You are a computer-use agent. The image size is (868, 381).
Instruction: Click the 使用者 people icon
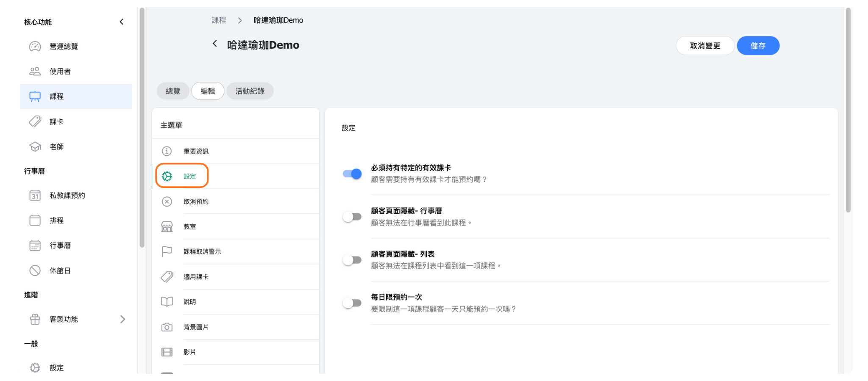35,72
